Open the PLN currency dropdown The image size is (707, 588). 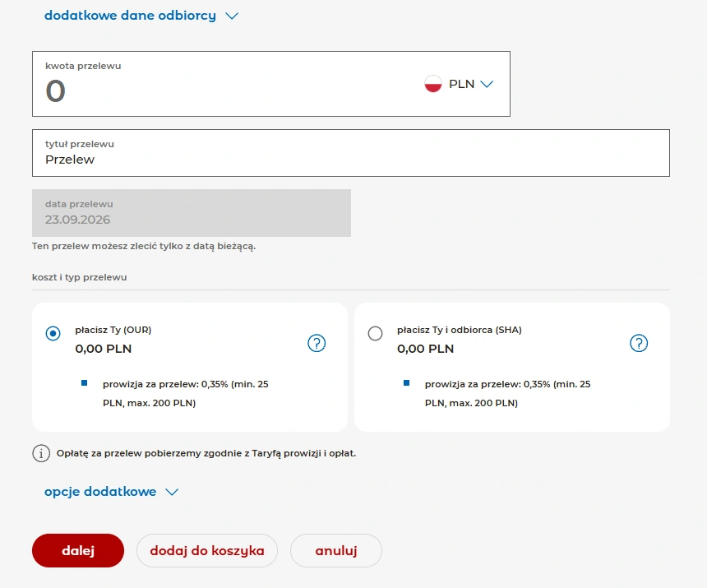tap(471, 84)
